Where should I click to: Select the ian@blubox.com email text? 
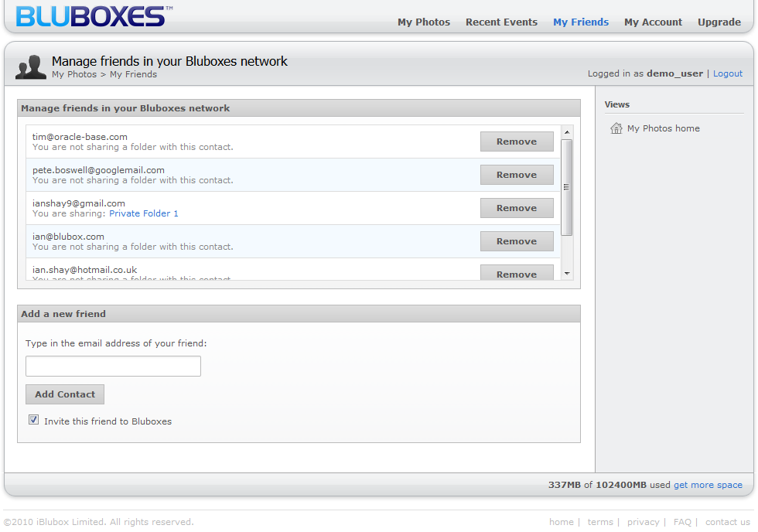[68, 237]
